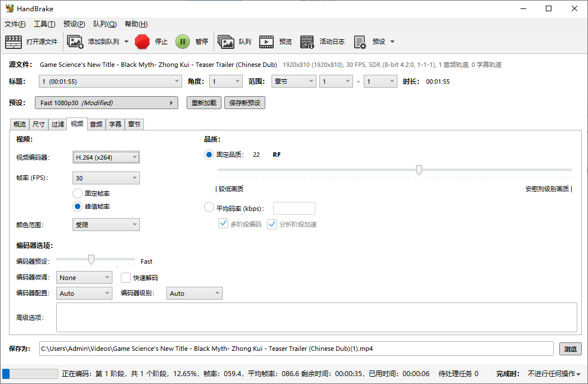Viewport: 588px width, 384px height.
Task: Open the encoder tune None dropdown
Action: point(84,278)
